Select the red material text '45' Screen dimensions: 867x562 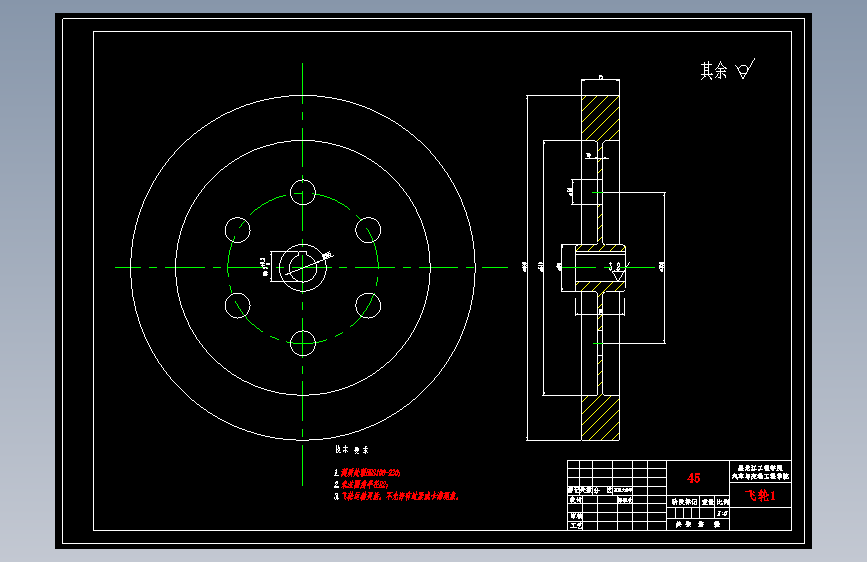point(693,478)
